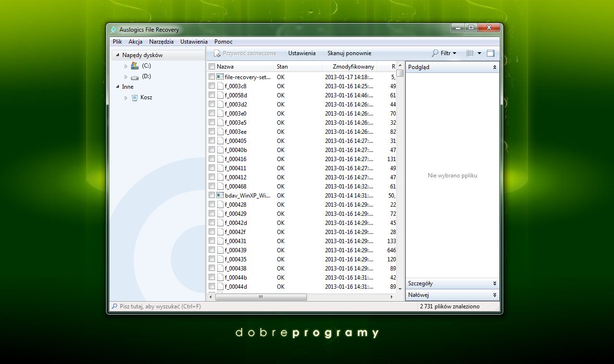Click the vertical scrollbar thumb in file list

click(400, 73)
